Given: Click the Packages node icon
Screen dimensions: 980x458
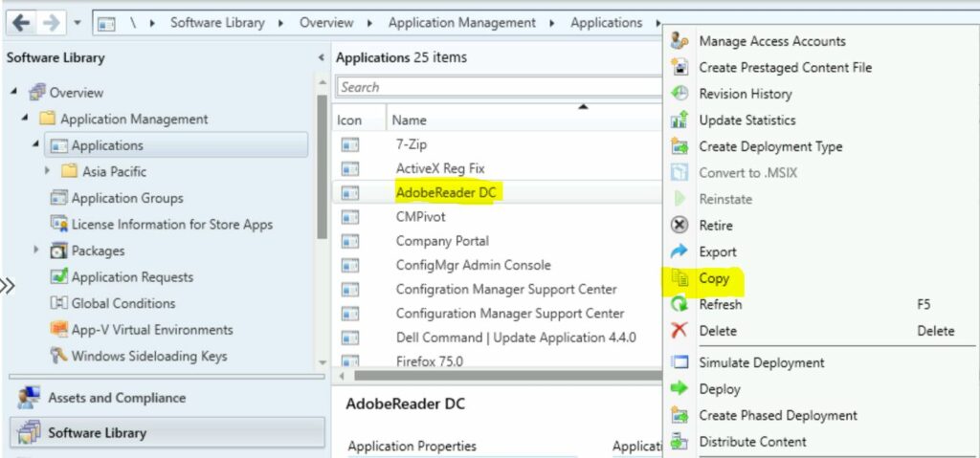Looking at the screenshot, I should tap(58, 251).
